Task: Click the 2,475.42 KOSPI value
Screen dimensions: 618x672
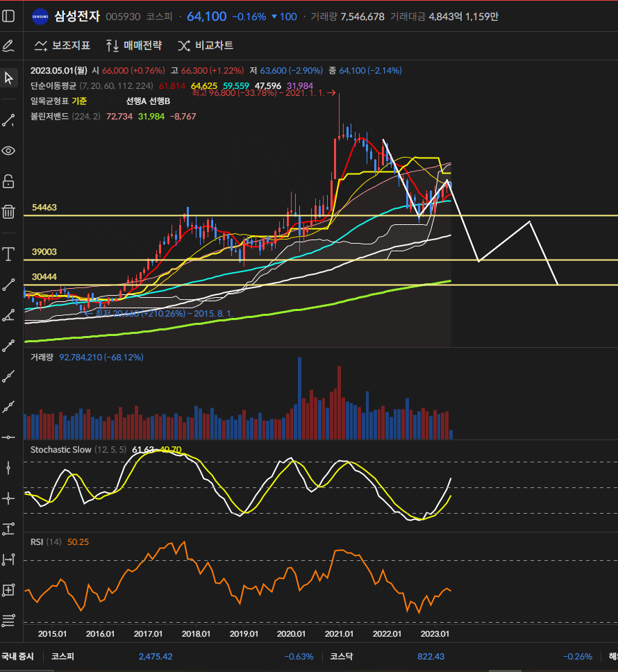Action: [156, 656]
